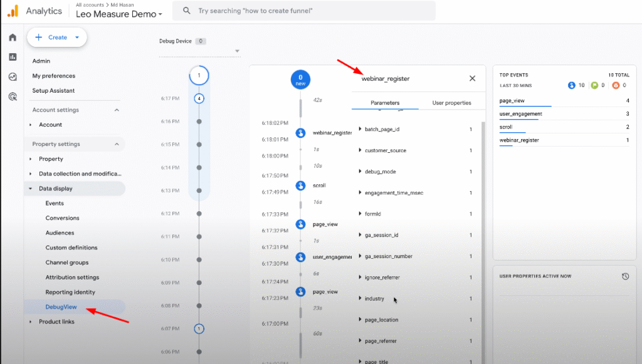Viewport: 642px width, 364px height.
Task: Click the green conversions count icon
Action: pos(594,85)
